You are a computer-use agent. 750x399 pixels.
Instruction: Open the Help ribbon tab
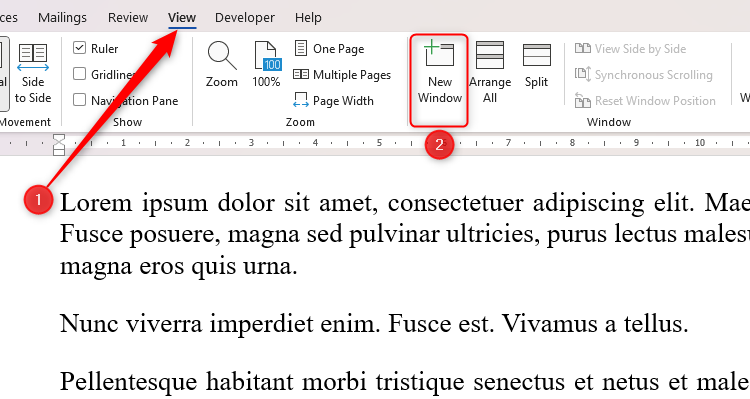[x=308, y=18]
